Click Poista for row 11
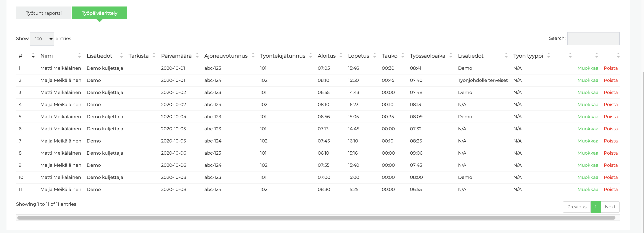Image resolution: width=644 pixels, height=233 pixels. coord(610,189)
